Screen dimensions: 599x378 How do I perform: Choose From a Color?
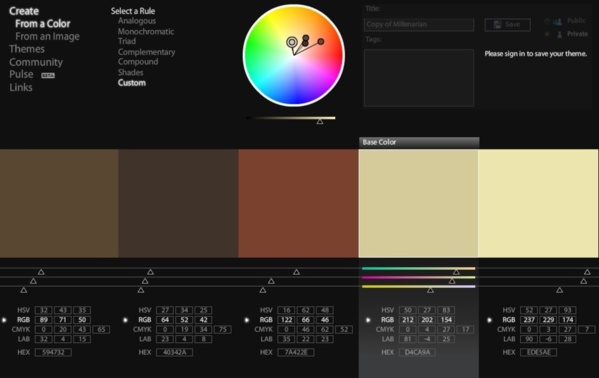43,24
